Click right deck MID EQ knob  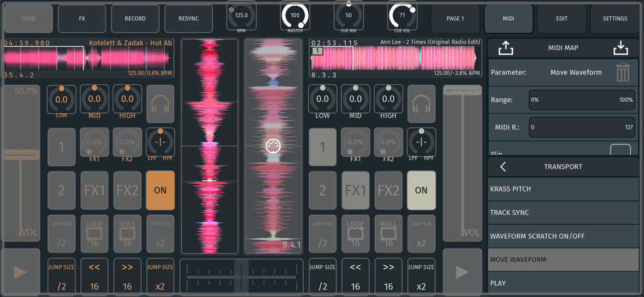coord(355,99)
